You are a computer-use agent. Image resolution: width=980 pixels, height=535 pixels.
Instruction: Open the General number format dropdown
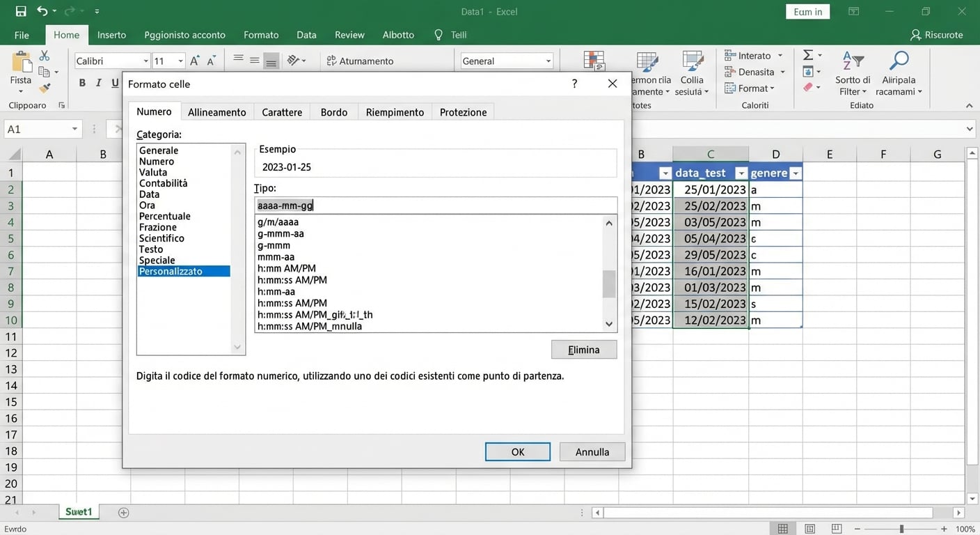point(548,61)
